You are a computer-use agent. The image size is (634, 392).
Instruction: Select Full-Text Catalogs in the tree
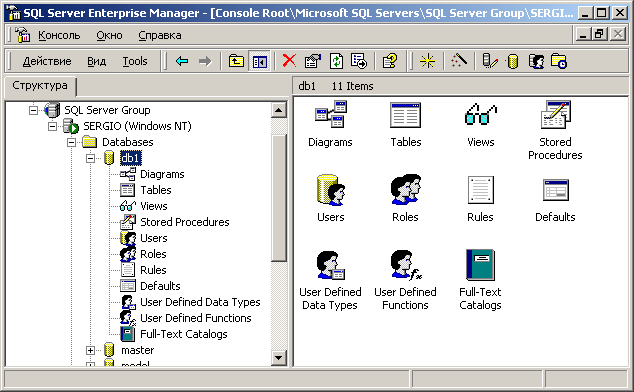pyautogui.click(x=184, y=334)
